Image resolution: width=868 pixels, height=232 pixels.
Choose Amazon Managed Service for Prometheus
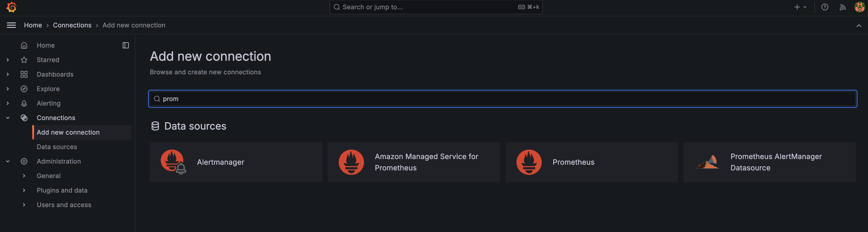(413, 162)
